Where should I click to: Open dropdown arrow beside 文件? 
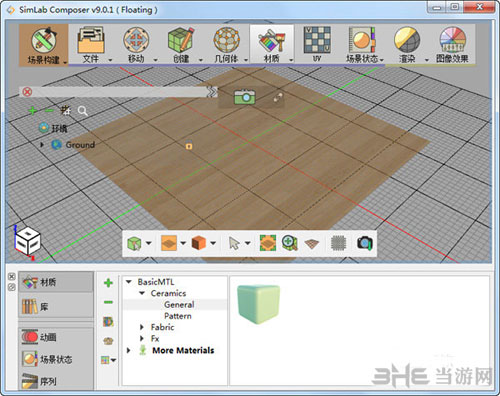coord(110,60)
